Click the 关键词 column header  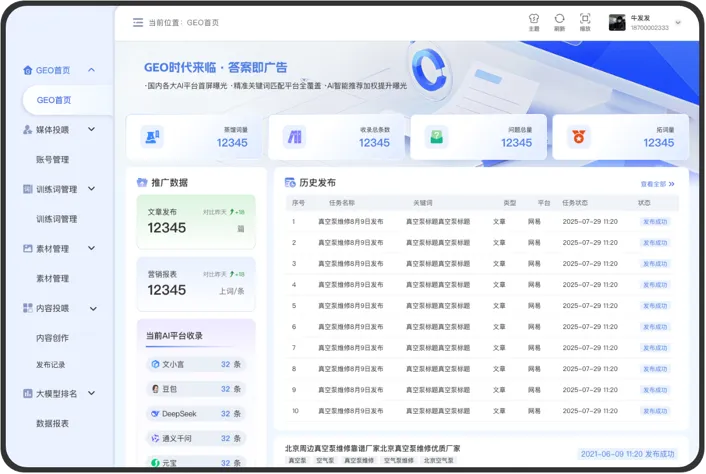tap(423, 203)
